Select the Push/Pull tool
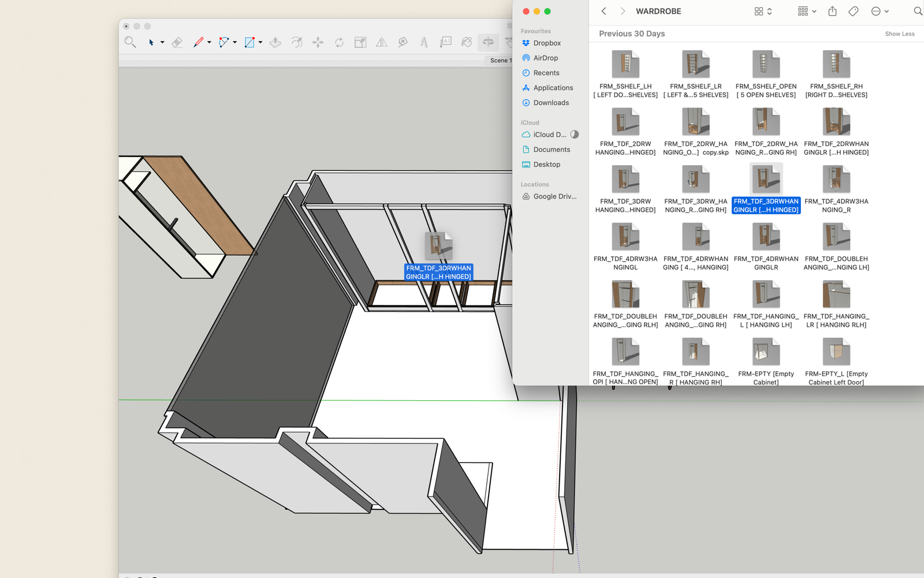This screenshot has height=578, width=924. pyautogui.click(x=275, y=42)
